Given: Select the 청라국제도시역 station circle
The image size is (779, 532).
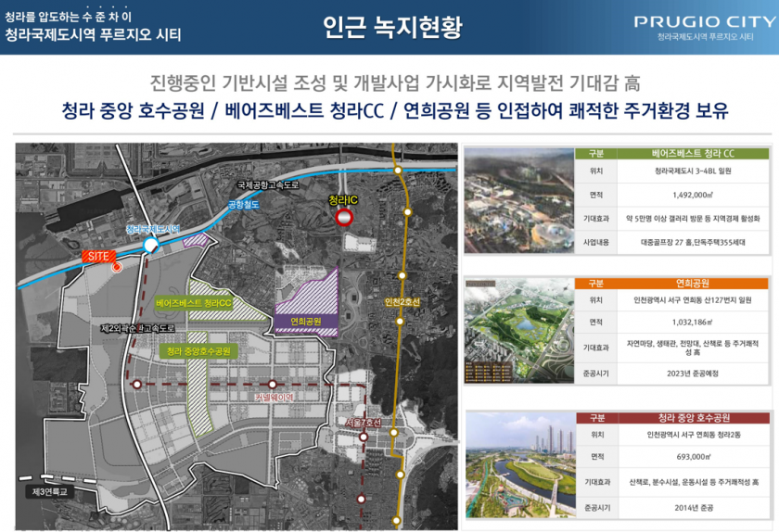Looking at the screenshot, I should [x=150, y=245].
